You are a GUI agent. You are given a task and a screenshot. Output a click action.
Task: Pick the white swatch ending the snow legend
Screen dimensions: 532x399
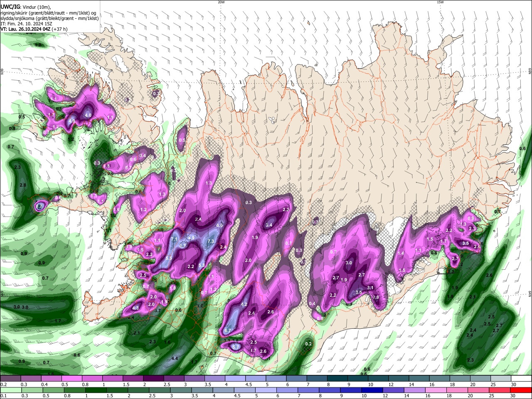click(x=521, y=378)
